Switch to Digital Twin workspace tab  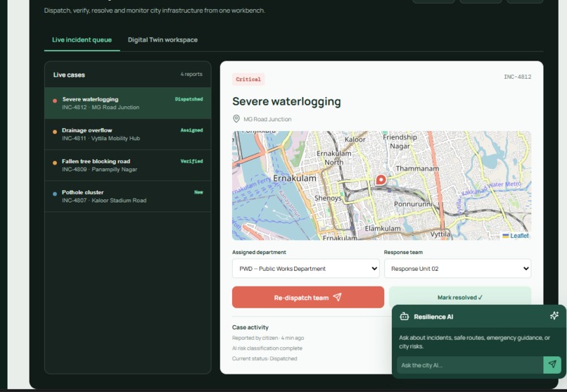(163, 40)
